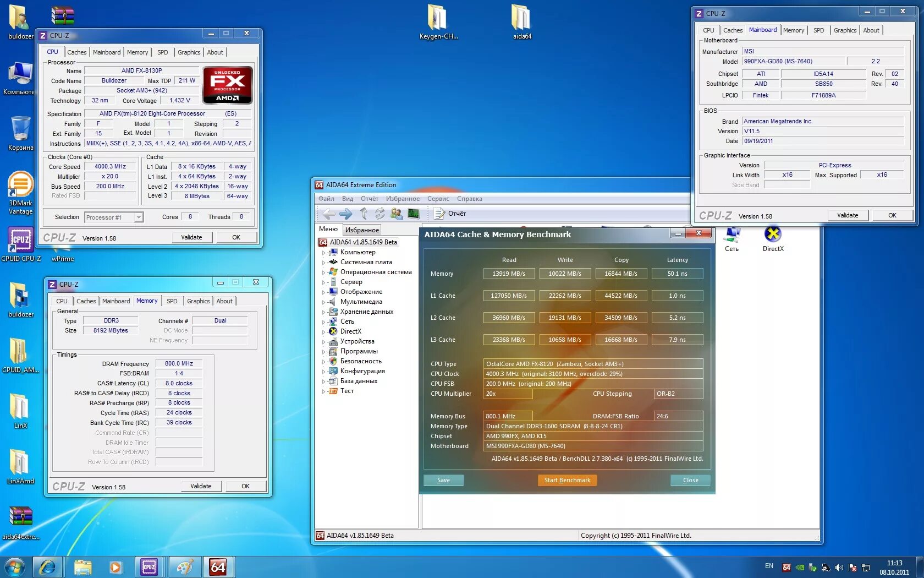The image size is (924, 578).
Task: Select Тест in the AIDA64 tree
Action: point(347,391)
